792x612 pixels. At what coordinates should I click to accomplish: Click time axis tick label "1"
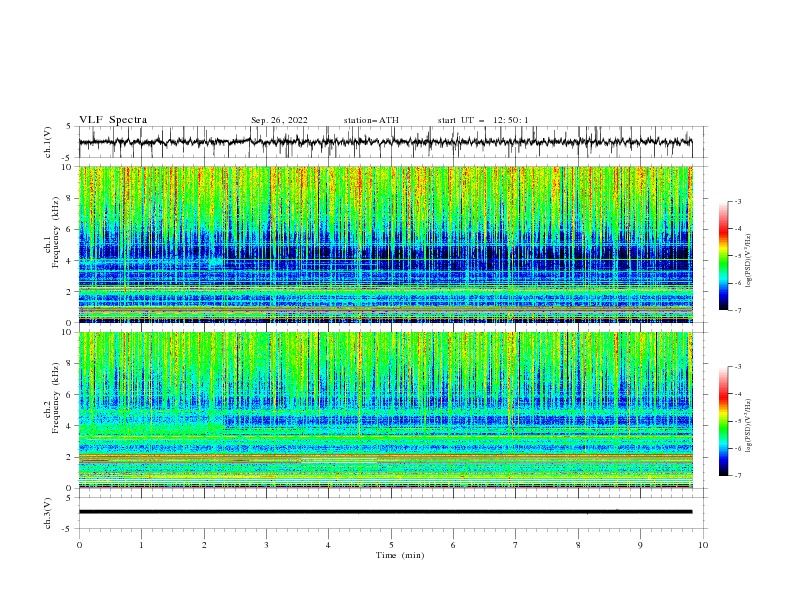[141, 545]
